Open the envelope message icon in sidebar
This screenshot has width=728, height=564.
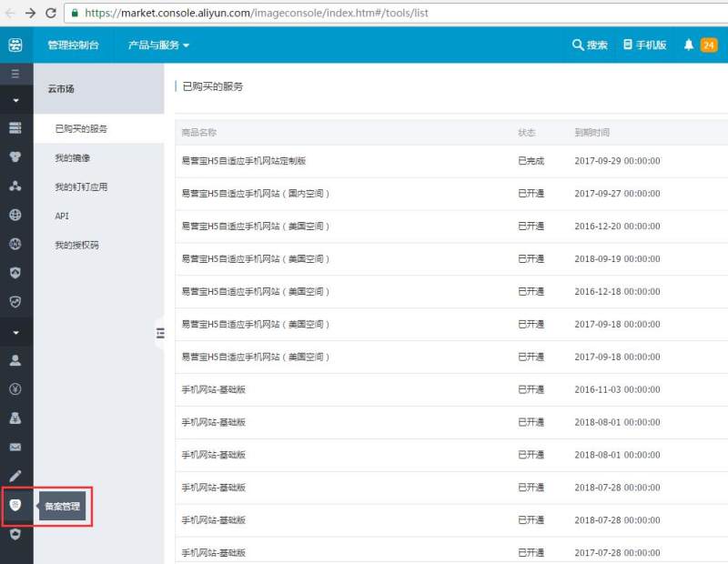[15, 447]
